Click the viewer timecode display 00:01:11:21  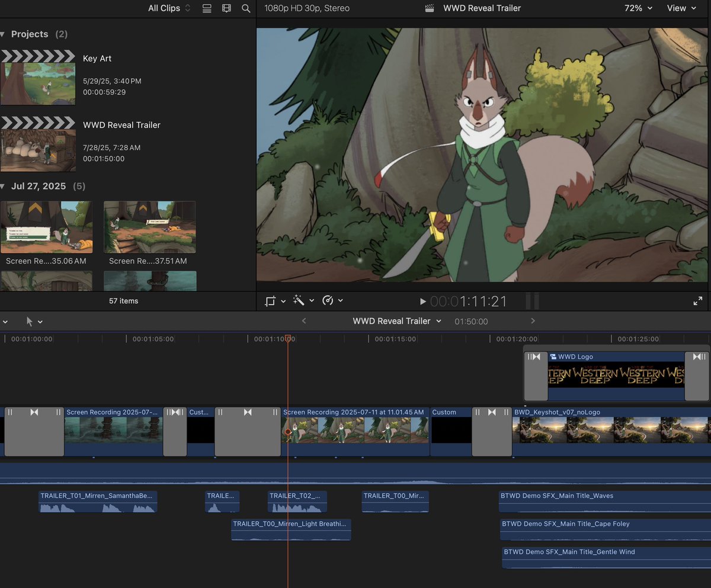[469, 301]
